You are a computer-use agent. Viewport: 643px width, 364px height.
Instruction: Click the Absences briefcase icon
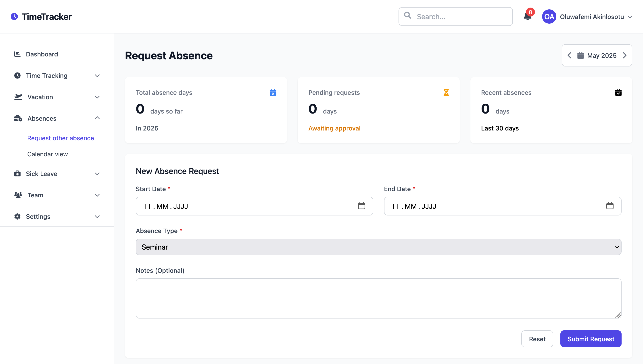click(x=18, y=118)
